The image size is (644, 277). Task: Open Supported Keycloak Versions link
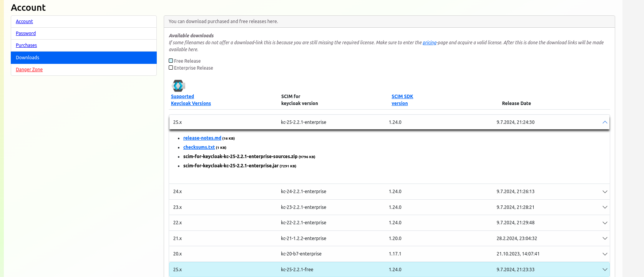click(x=191, y=100)
